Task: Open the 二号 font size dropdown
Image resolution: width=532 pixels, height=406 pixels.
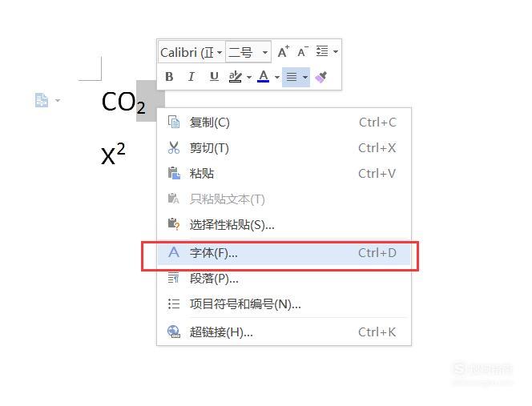Action: coord(248,52)
